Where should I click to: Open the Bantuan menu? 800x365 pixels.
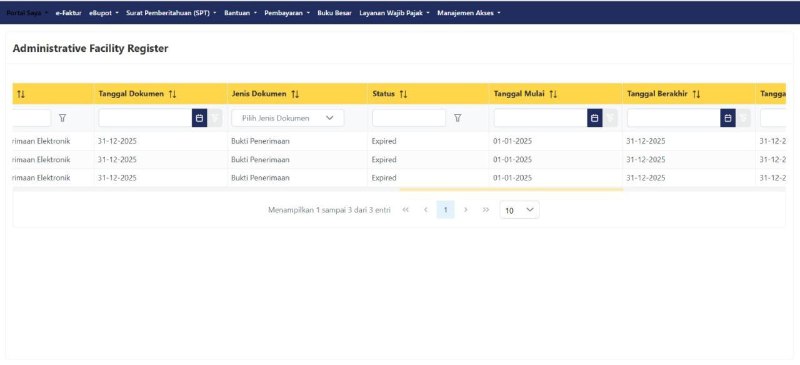point(240,13)
